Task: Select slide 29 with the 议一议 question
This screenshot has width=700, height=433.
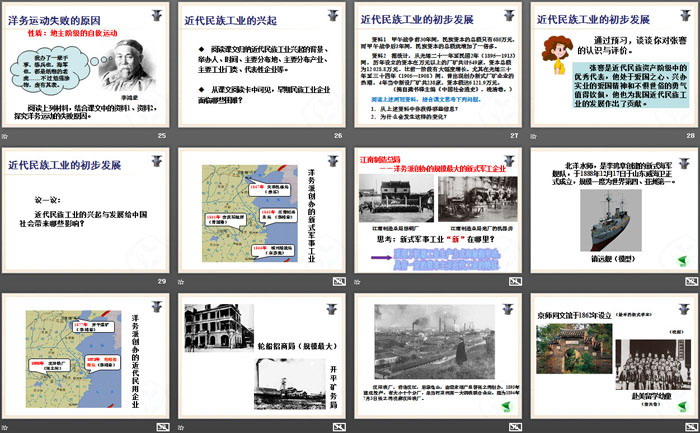Action: [x=86, y=211]
